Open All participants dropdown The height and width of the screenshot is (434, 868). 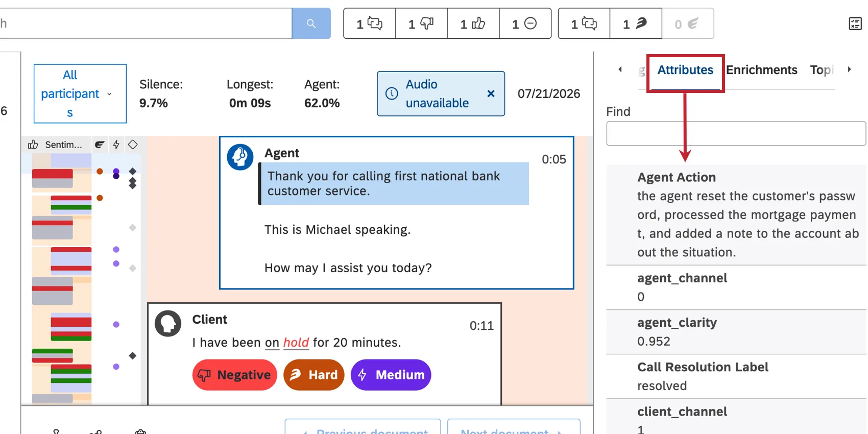click(80, 93)
